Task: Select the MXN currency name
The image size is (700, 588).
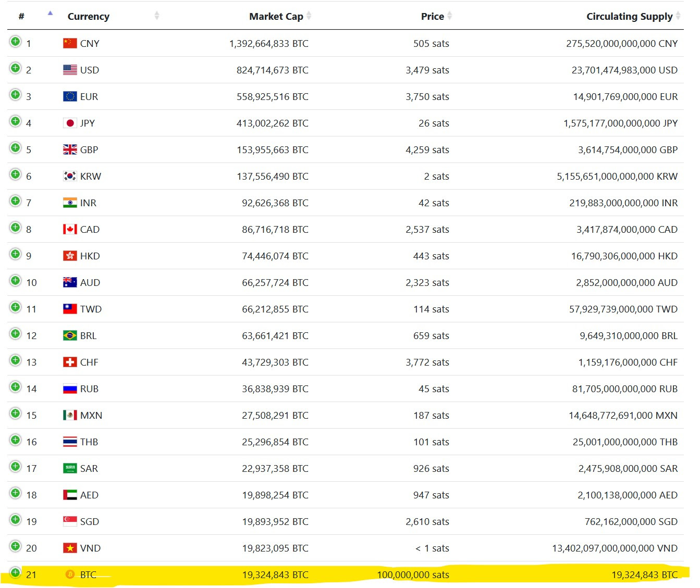Action: tap(91, 415)
